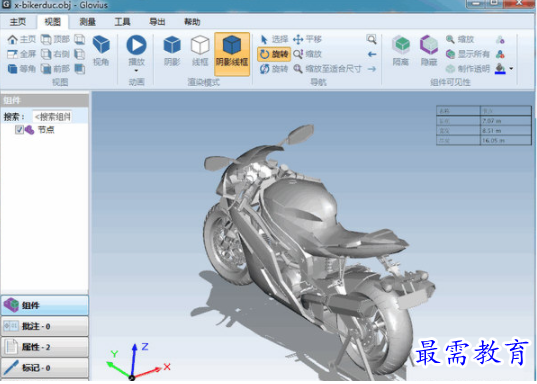
Task: Expand the 批注 - 0 panel
Action: [x=45, y=326]
